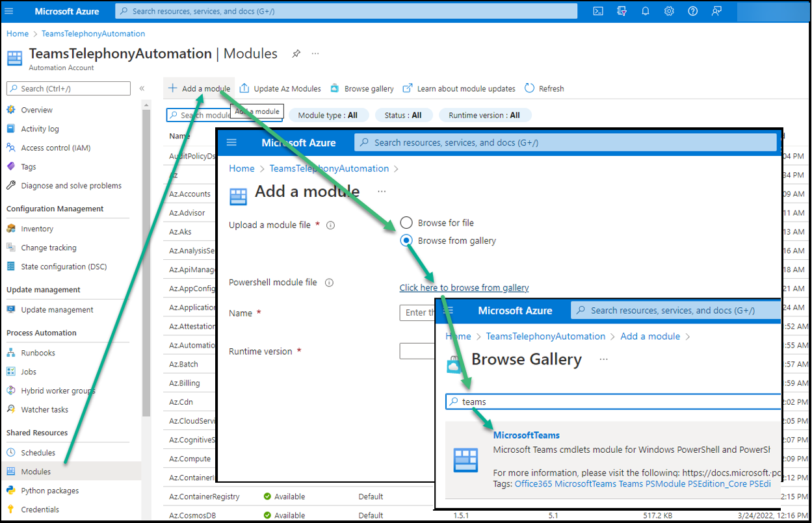Open State configuration (DSC)

(64, 266)
